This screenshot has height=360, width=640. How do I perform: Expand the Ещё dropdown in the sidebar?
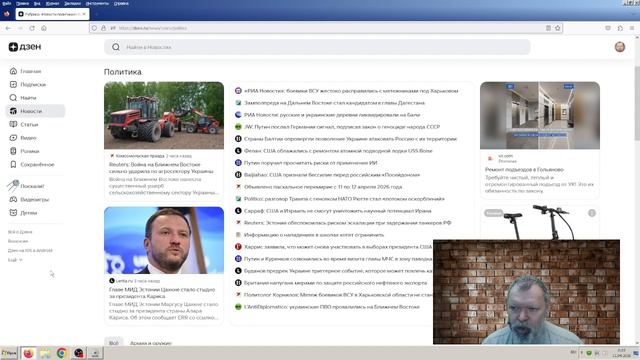tap(15, 260)
